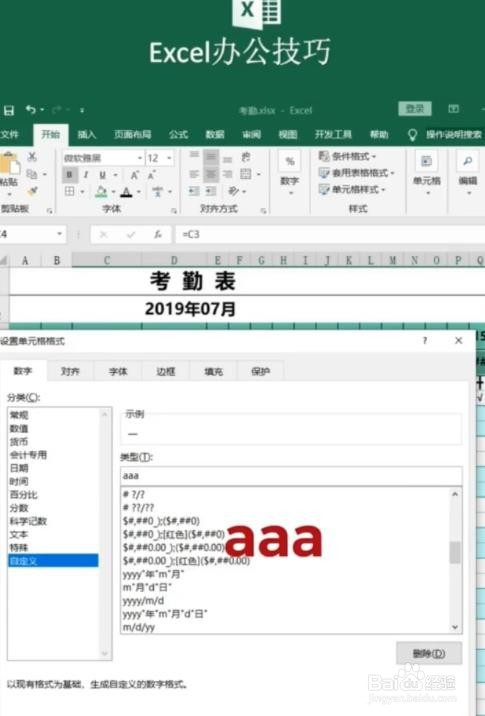Click the lightbulb 操作说明搜索 box
The height and width of the screenshot is (716, 485).
[x=445, y=134]
